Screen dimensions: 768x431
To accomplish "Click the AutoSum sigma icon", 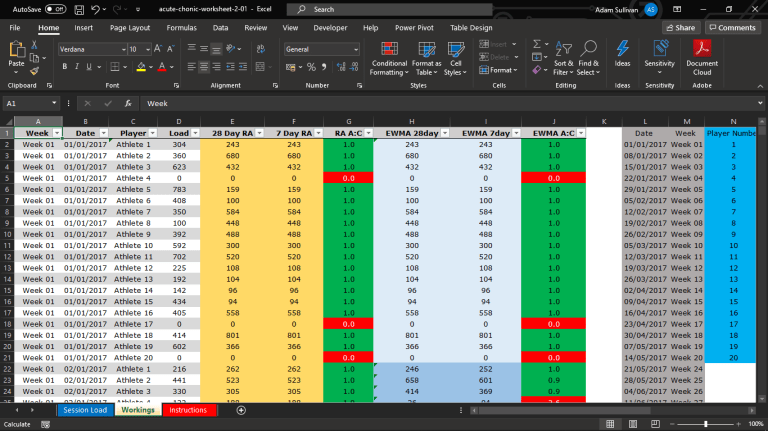I will coord(537,44).
